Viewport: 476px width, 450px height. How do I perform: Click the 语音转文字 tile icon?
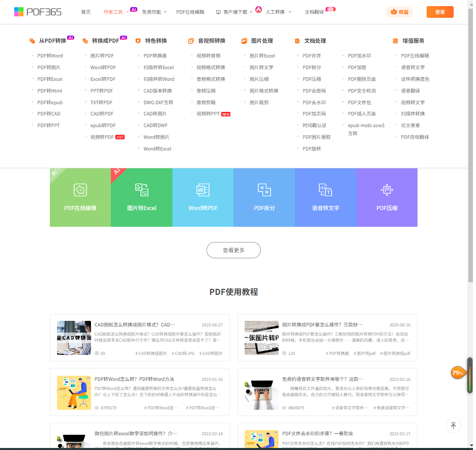click(x=325, y=190)
